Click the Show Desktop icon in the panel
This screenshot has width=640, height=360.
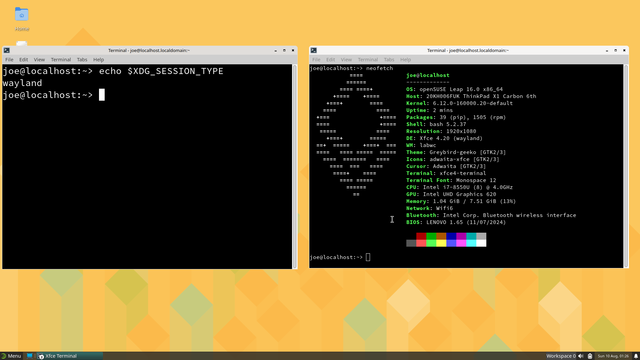tap(29, 356)
